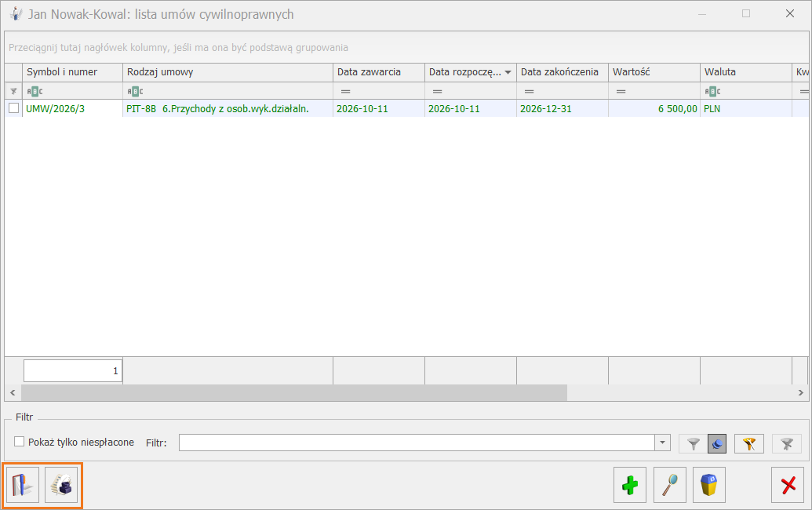Click the filter-row funnel icon beside the grid
The image size is (812, 510).
pyautogui.click(x=13, y=91)
